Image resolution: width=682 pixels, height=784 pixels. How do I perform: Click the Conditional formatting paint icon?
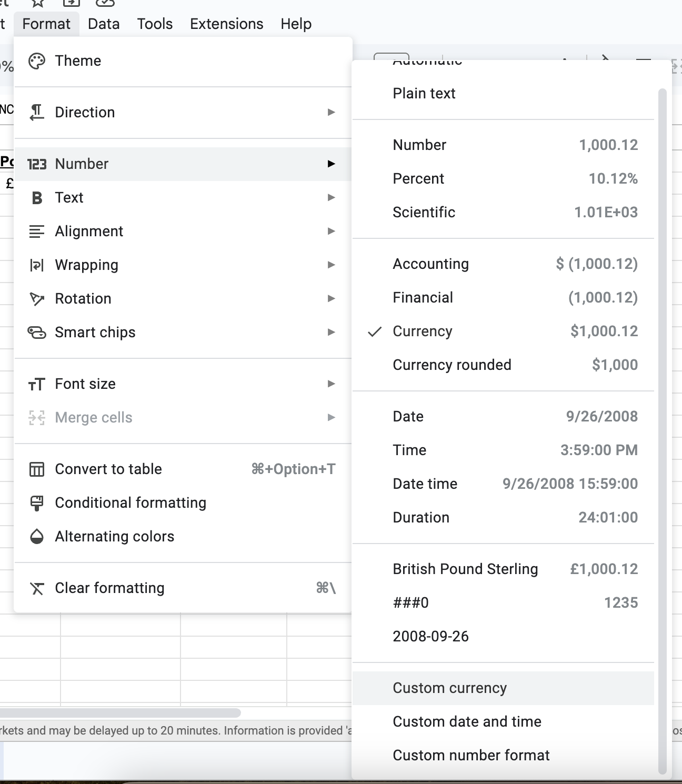click(37, 503)
